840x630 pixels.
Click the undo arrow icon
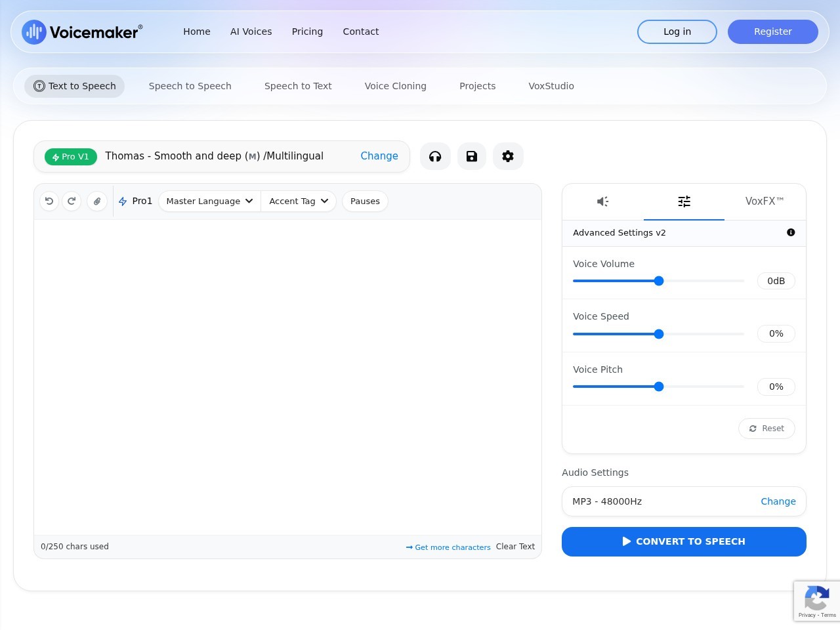pyautogui.click(x=49, y=201)
